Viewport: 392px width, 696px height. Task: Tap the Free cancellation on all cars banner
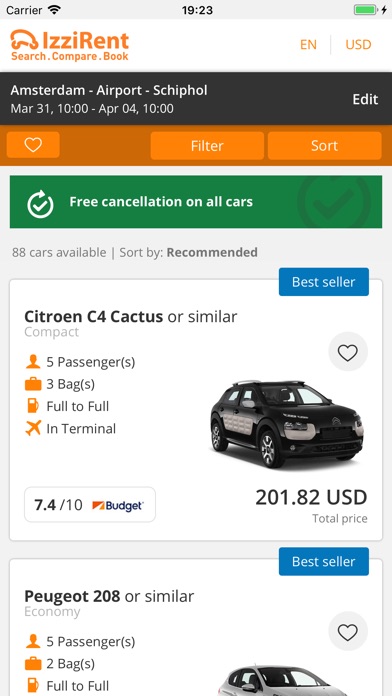pyautogui.click(x=196, y=202)
